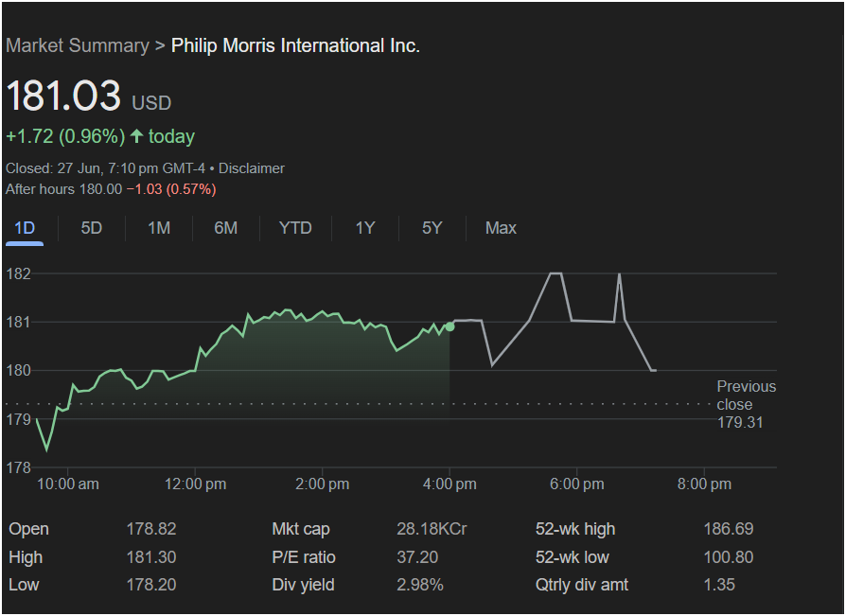Viewport: 846px width, 616px height.
Task: Click the High value 181.30
Action: (151, 557)
